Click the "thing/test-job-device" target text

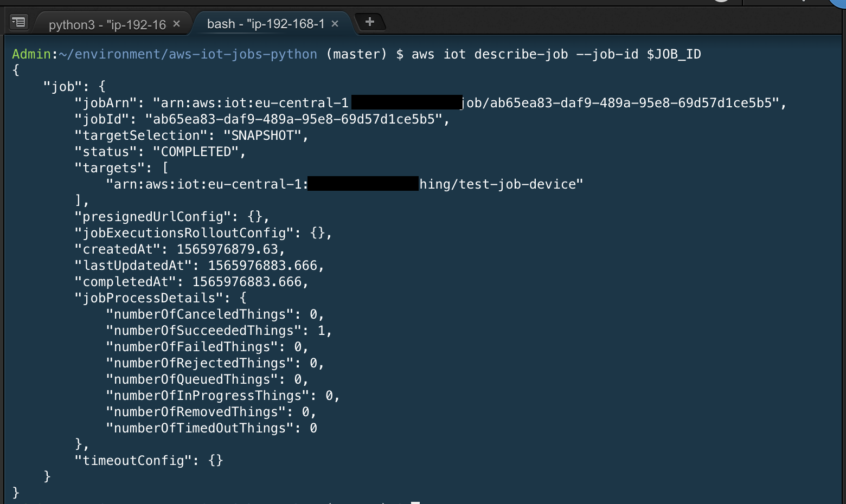pos(501,184)
